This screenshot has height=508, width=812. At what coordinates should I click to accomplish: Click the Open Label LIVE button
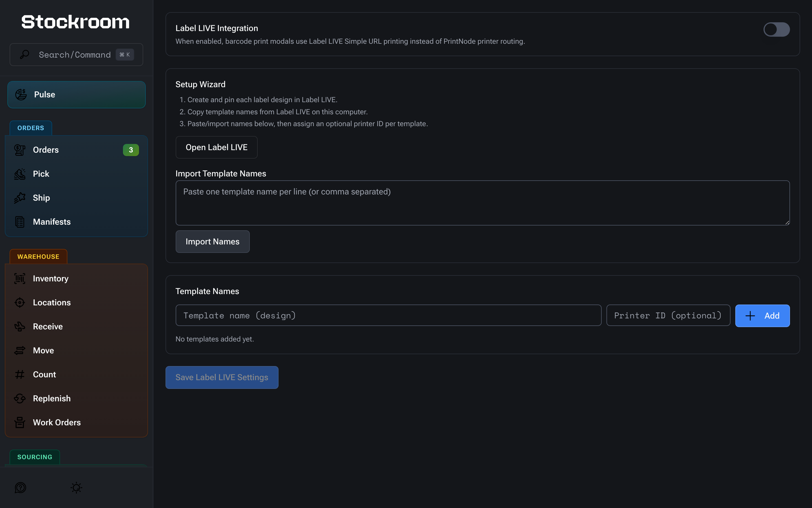(217, 147)
